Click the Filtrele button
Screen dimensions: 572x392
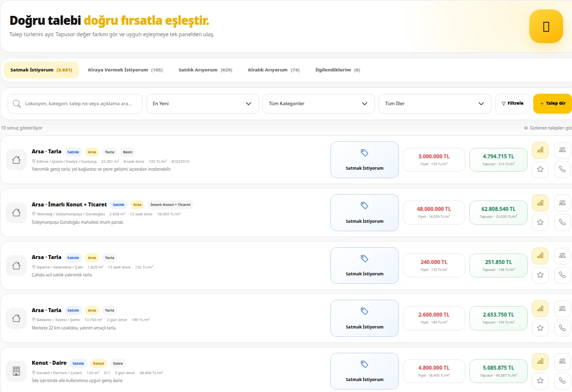(512, 104)
